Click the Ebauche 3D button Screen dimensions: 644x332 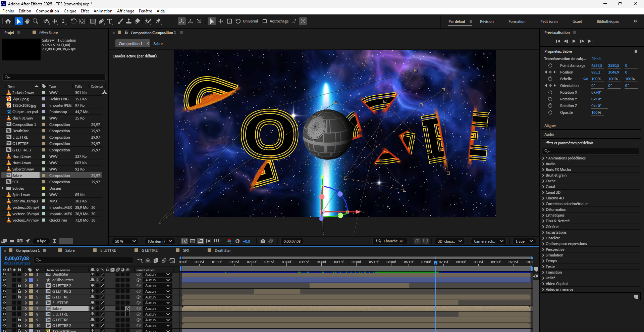(x=390, y=241)
